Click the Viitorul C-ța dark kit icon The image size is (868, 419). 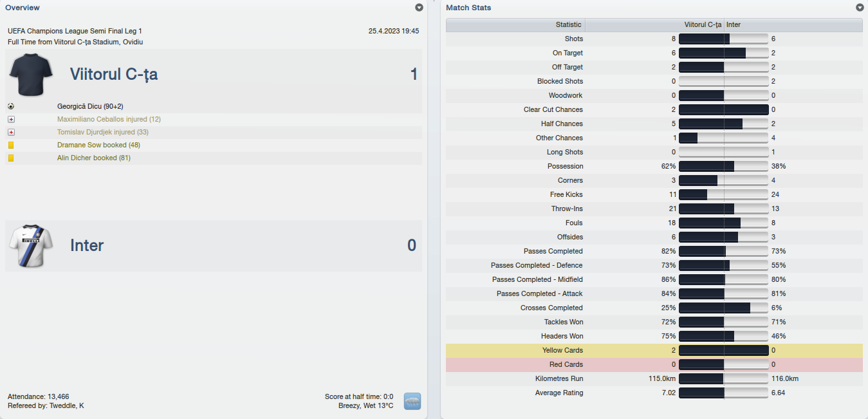pyautogui.click(x=31, y=75)
